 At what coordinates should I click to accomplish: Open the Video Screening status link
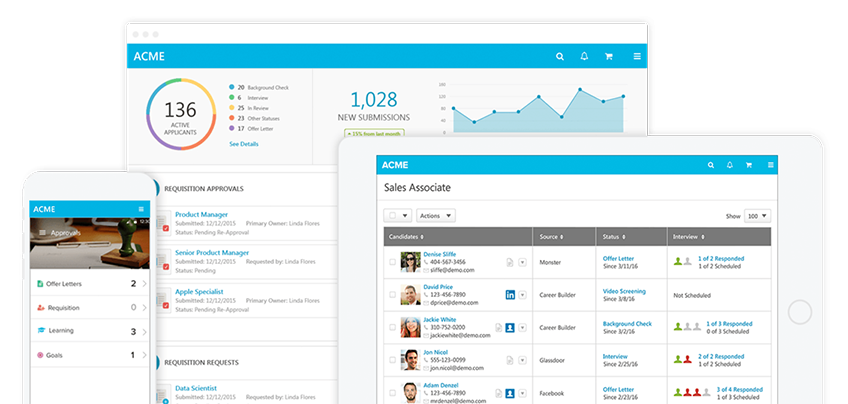[624, 291]
